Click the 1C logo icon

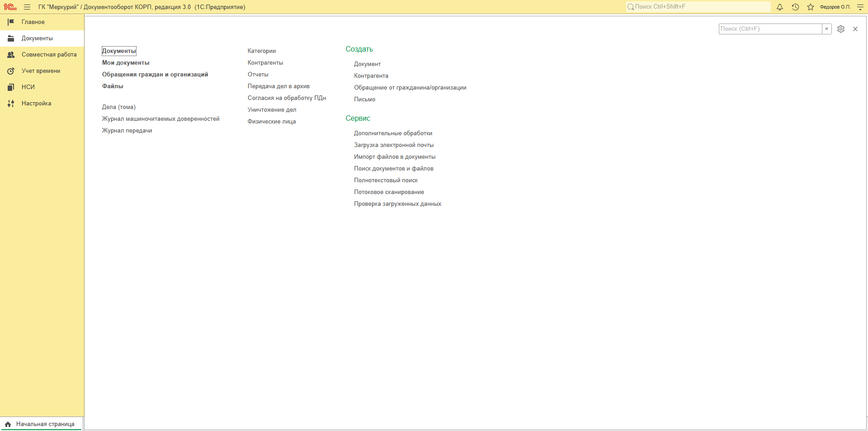[x=10, y=7]
